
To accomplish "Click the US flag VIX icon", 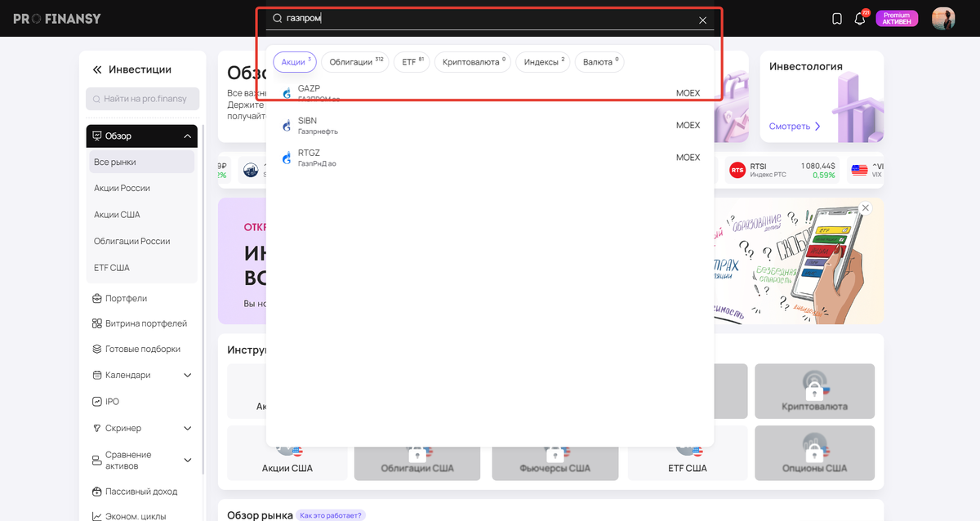I will 859,170.
